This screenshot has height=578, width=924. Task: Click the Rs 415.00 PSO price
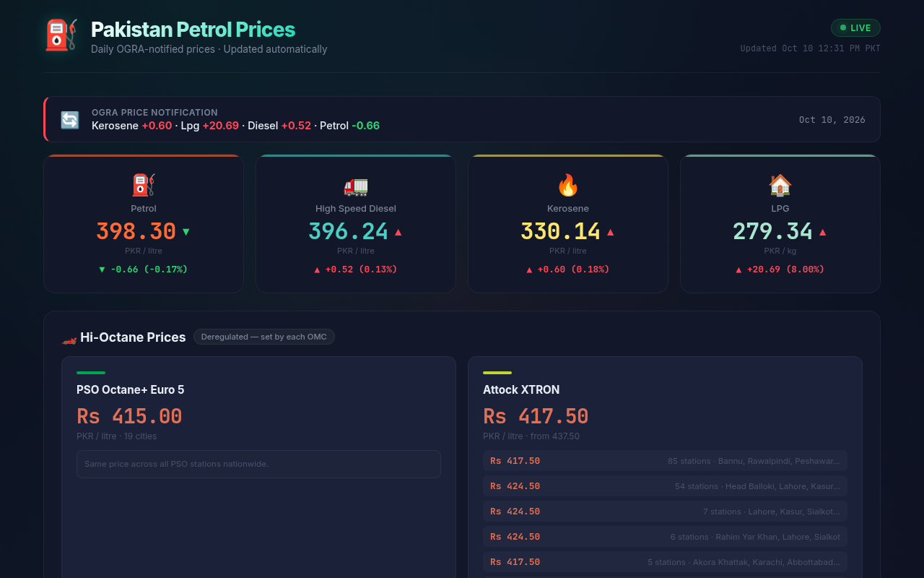tap(129, 417)
